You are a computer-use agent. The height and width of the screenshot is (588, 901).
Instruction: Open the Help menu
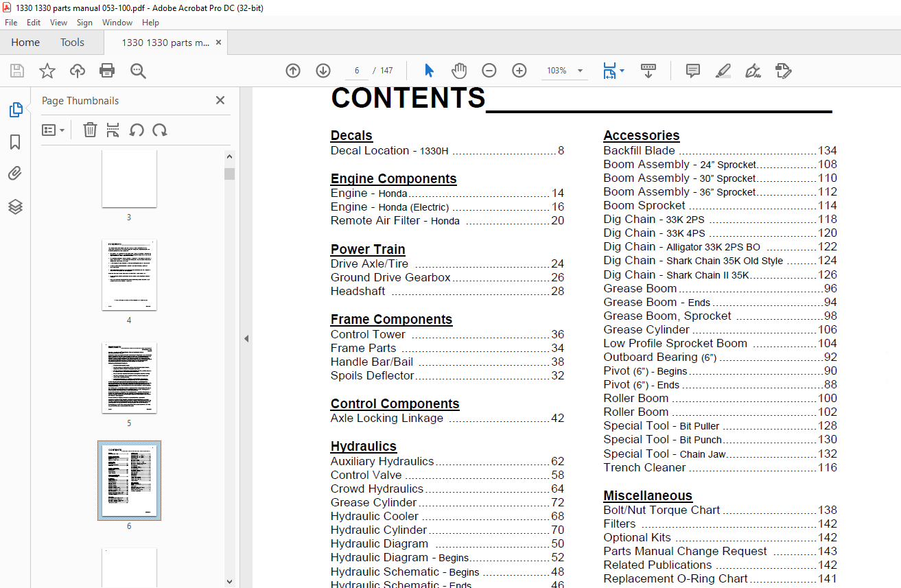click(x=150, y=23)
